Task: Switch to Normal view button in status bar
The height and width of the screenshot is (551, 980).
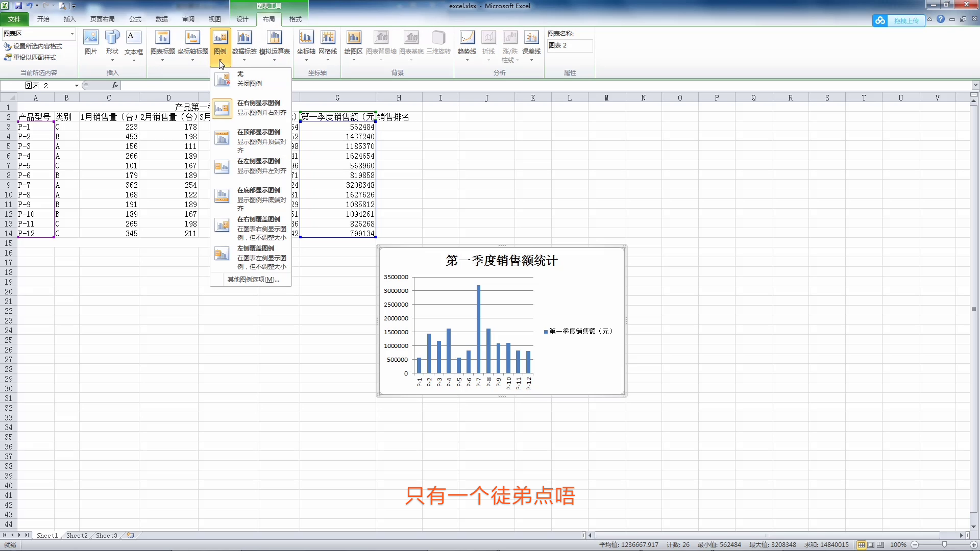Action: tap(861, 545)
